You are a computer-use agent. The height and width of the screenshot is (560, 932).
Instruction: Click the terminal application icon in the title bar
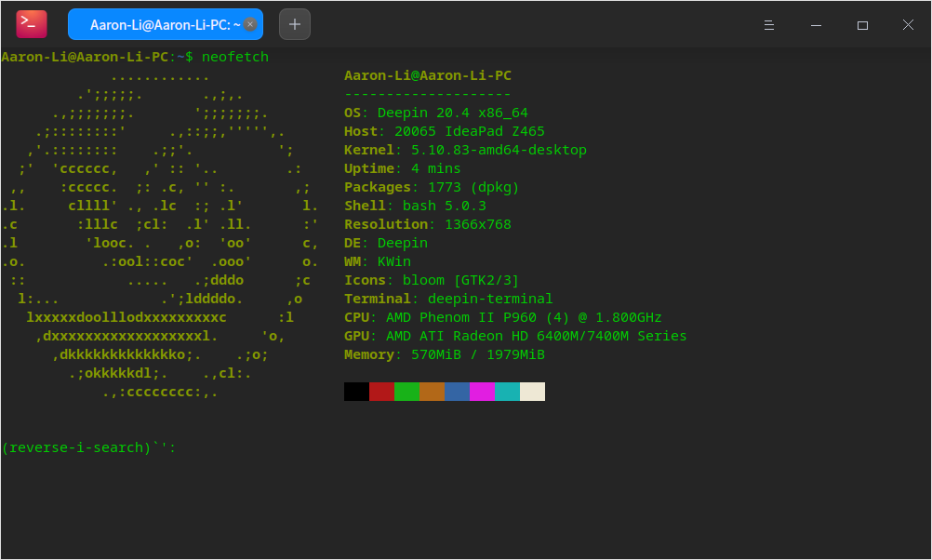tap(31, 23)
